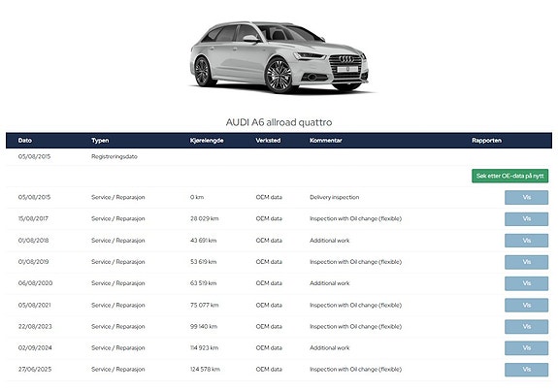The height and width of the screenshot is (392, 558).
Task: Click the date '06/08/2020'
Action: 35,283
